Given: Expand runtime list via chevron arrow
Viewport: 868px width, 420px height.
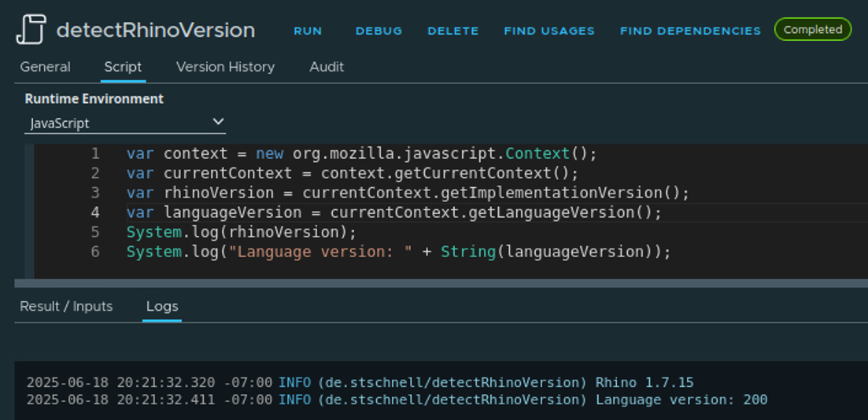Looking at the screenshot, I should coord(218,122).
